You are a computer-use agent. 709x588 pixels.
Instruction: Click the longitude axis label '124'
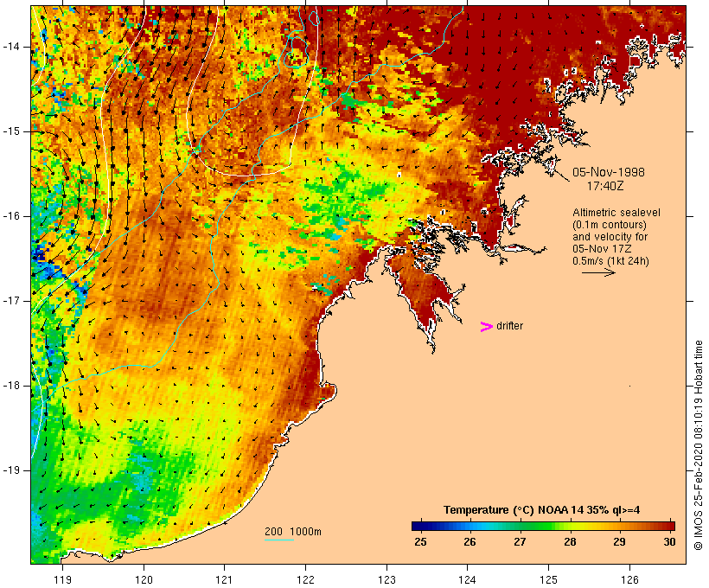point(468,579)
